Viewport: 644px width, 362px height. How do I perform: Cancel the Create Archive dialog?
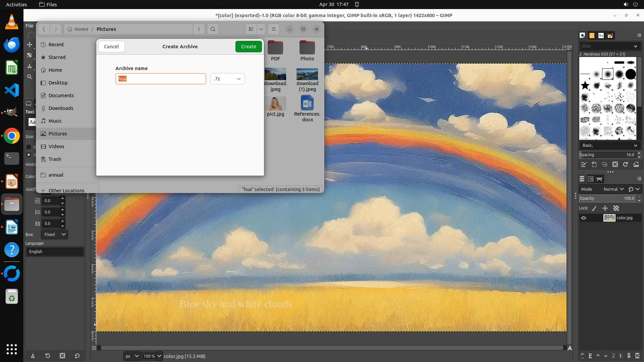coord(111,47)
